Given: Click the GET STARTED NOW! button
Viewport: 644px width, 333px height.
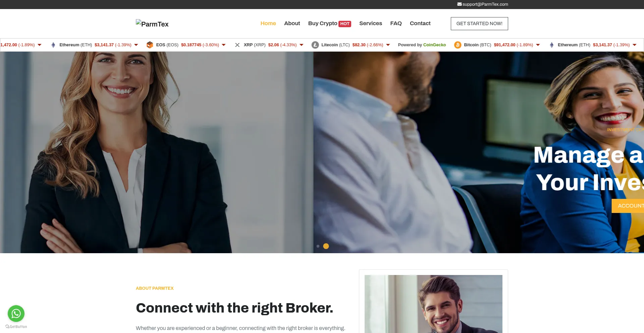Looking at the screenshot, I should click(x=479, y=23).
